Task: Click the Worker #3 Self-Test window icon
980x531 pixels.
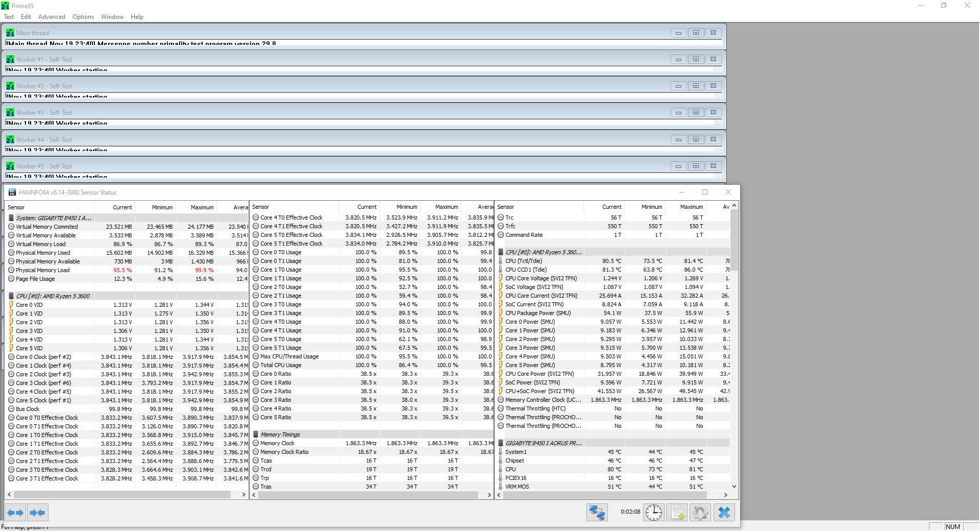Action: (10, 112)
